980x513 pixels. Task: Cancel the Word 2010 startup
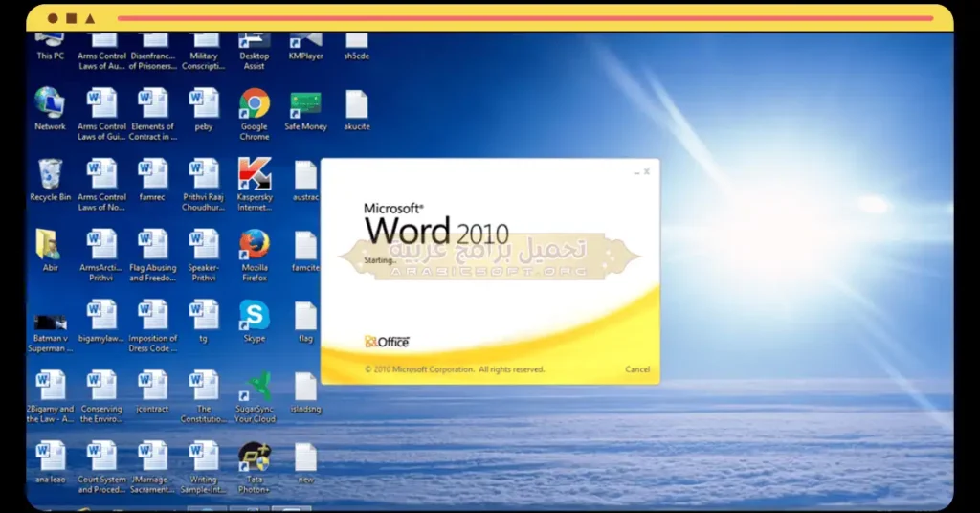coord(636,369)
